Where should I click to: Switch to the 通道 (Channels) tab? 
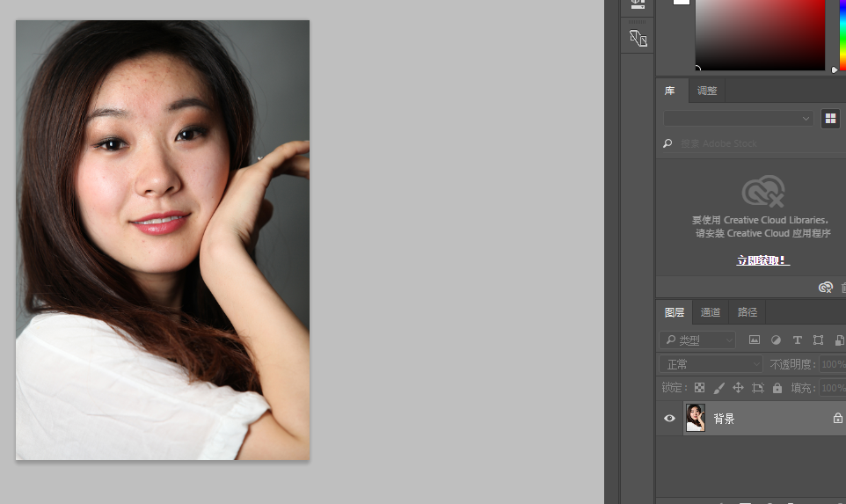pos(710,312)
